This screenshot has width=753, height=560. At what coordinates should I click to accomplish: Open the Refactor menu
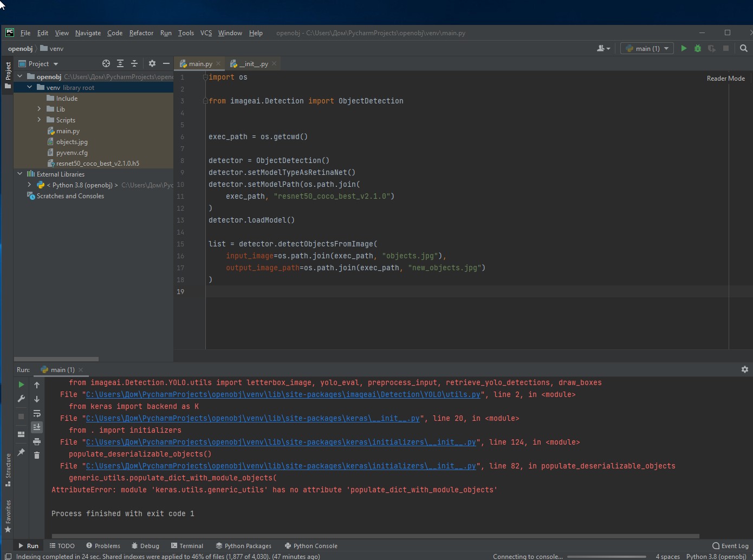click(141, 33)
